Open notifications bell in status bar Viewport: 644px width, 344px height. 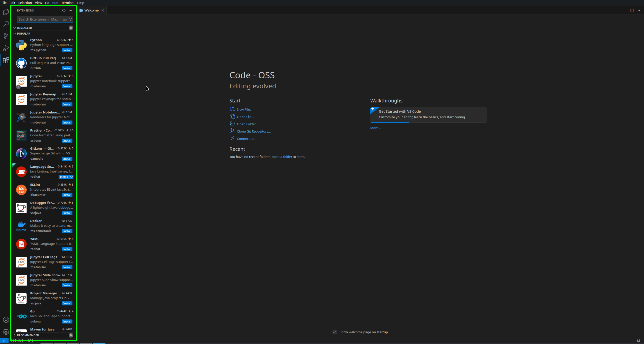click(x=638, y=340)
